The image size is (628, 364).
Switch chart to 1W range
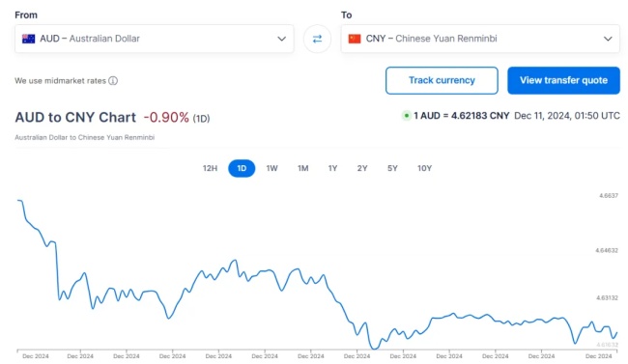[271, 168]
